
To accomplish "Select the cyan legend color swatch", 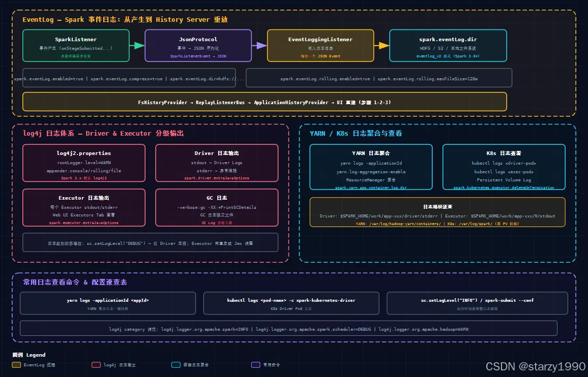I will (176, 365).
